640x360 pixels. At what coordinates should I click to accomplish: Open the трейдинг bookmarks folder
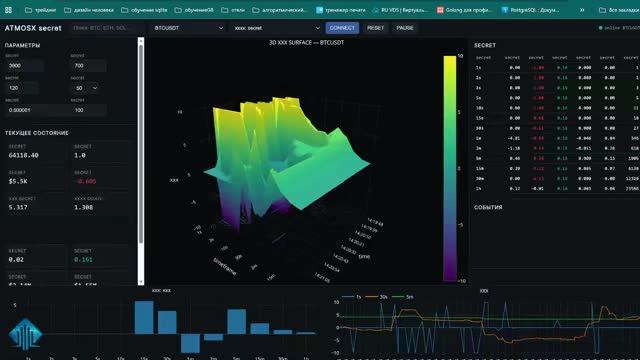40,10
